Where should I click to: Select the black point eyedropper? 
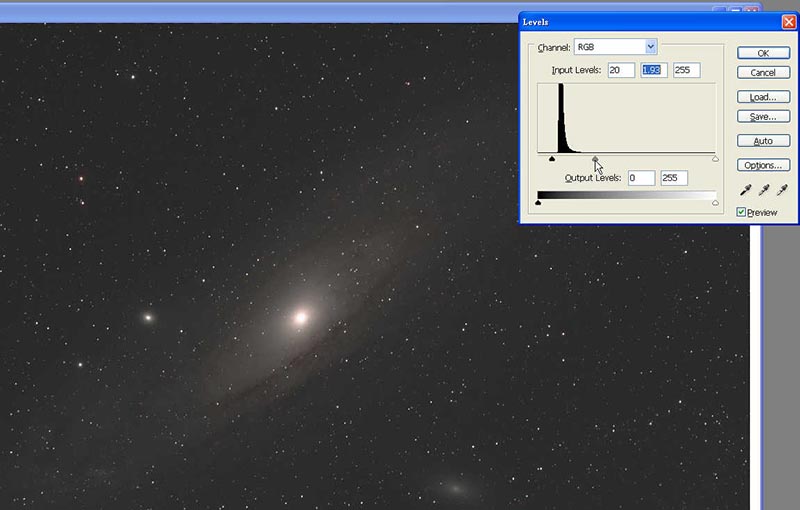[746, 190]
